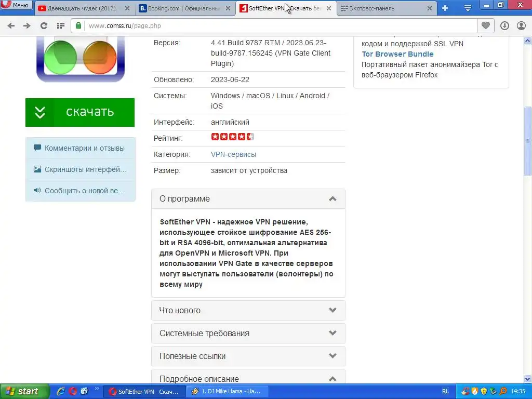Click the star rating widget

pos(232,137)
